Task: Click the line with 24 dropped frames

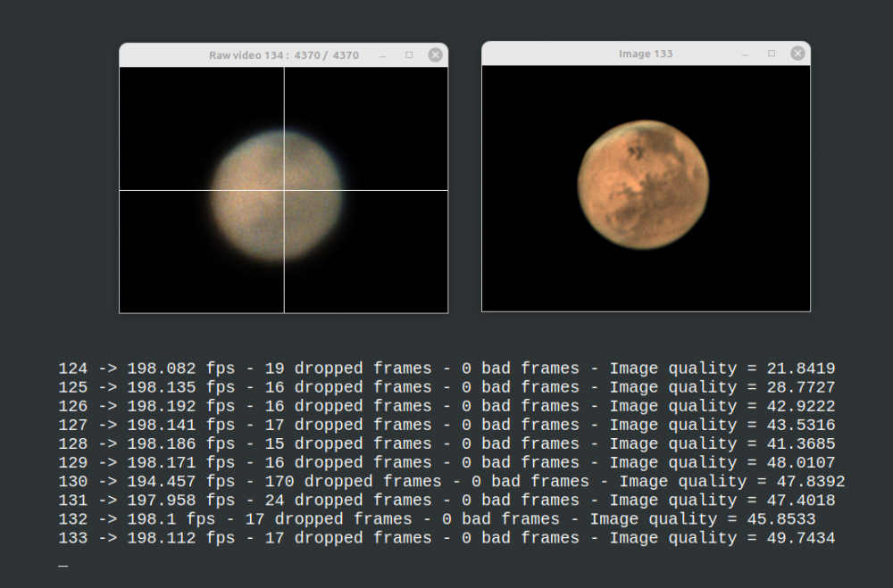Action: pyautogui.click(x=446, y=500)
